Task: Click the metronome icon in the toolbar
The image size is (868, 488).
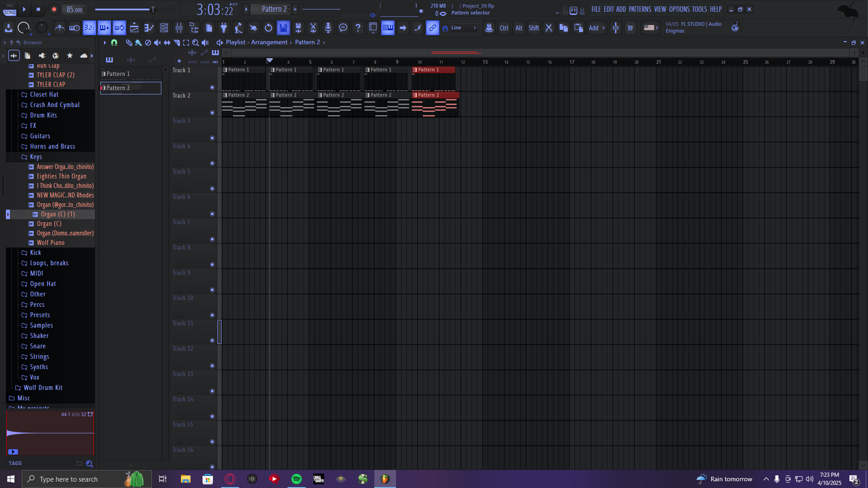Action: coord(60,28)
